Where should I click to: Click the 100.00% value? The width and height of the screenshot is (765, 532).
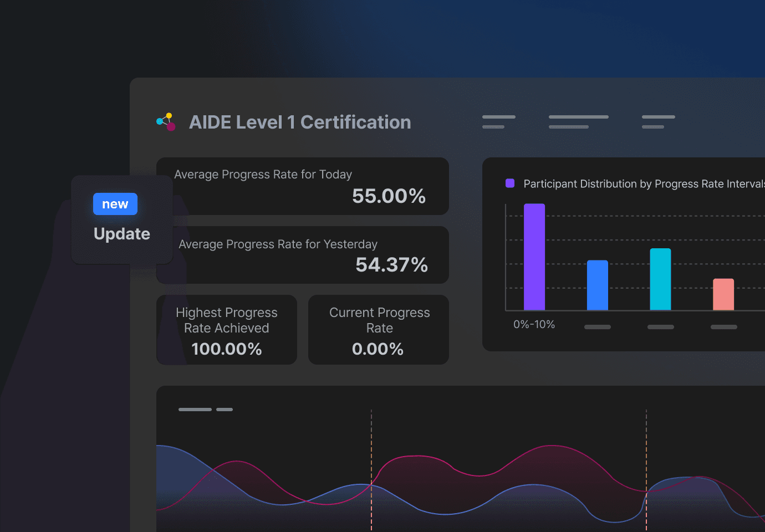[x=227, y=349]
